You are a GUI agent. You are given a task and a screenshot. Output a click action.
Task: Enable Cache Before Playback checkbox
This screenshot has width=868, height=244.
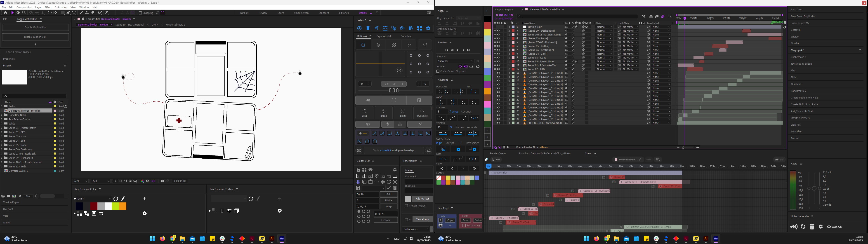(x=438, y=71)
